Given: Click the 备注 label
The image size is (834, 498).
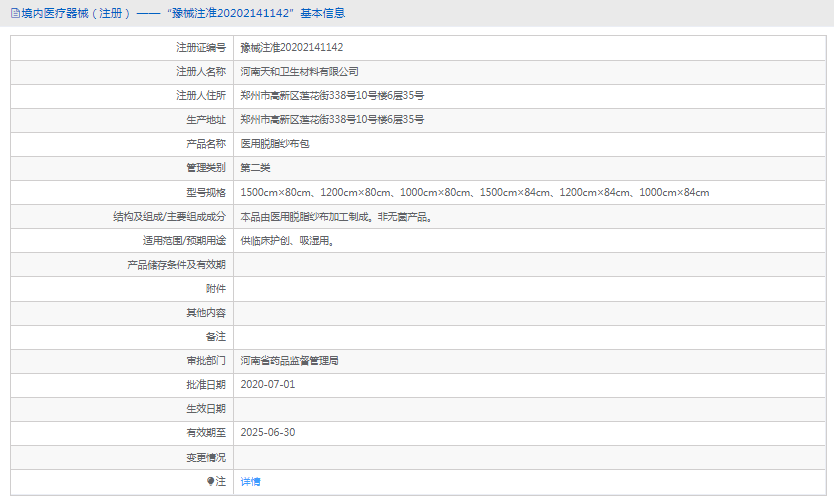Looking at the screenshot, I should coord(215,336).
